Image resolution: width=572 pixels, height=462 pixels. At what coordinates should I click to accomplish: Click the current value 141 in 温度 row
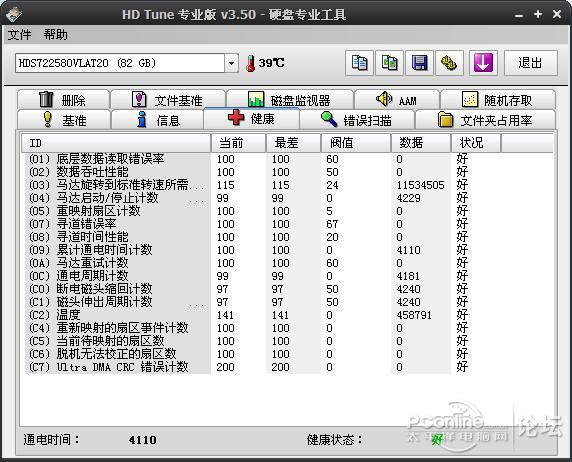pyautogui.click(x=225, y=315)
